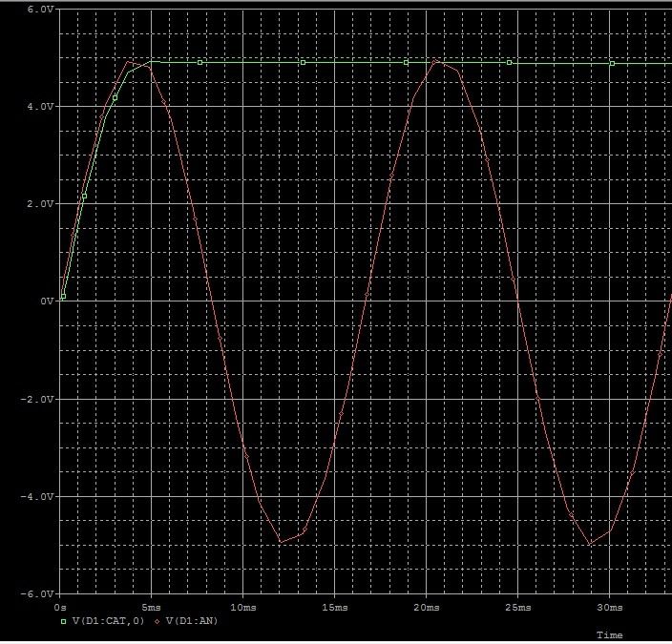The height and width of the screenshot is (644, 672).
Task: Click the Time axis title
Action: coord(609,635)
